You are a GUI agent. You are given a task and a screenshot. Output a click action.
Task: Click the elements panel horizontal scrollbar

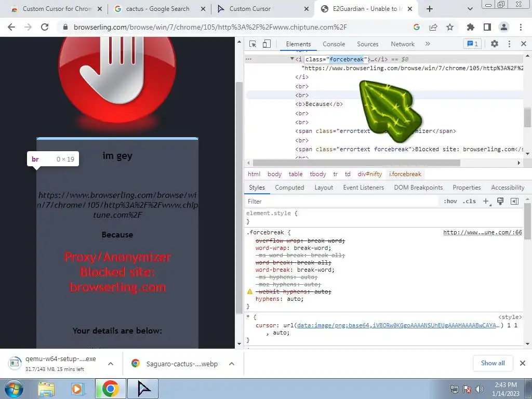(356, 163)
